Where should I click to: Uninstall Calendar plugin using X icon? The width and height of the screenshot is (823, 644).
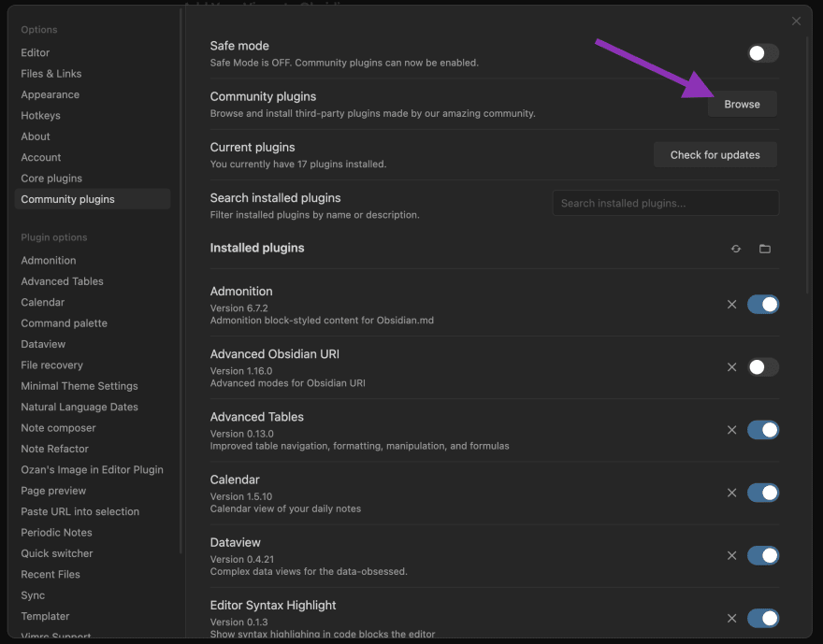tap(731, 493)
